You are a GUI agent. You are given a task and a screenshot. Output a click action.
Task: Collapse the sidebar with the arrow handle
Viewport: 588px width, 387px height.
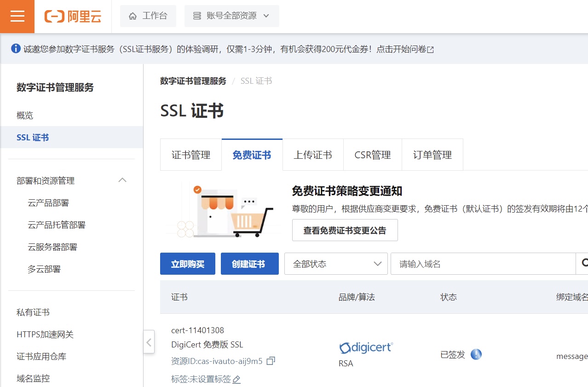click(149, 342)
